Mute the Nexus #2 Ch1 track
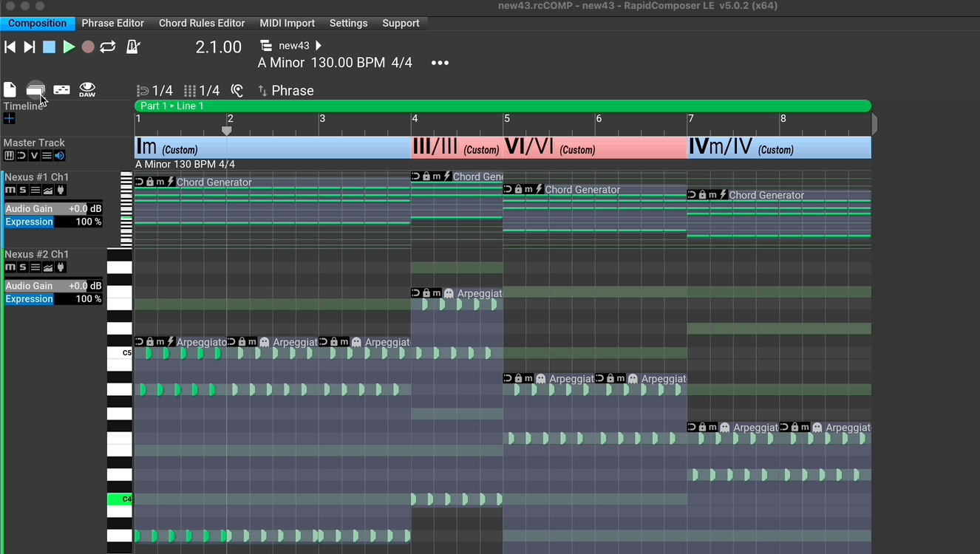This screenshot has height=554, width=980. pyautogui.click(x=10, y=267)
